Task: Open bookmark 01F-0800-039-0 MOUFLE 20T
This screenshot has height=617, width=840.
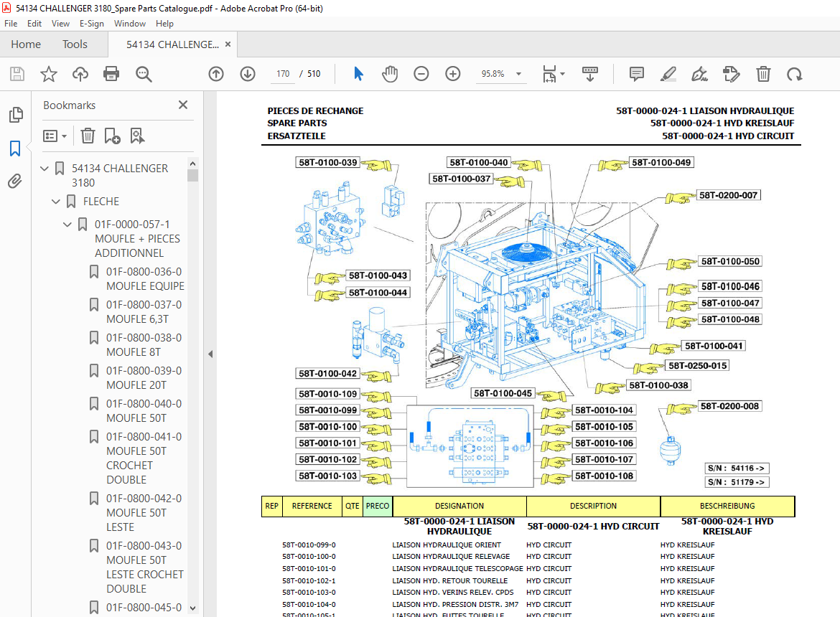Action: [144, 378]
